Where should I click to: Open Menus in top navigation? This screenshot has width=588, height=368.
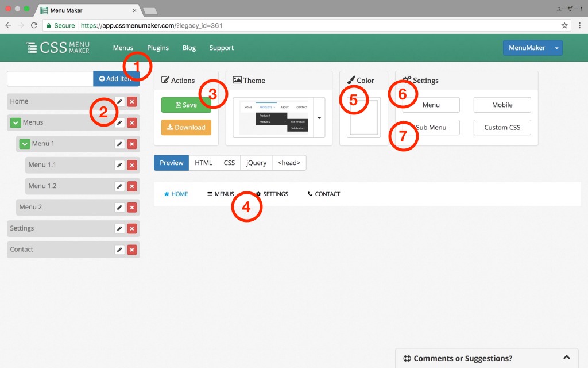coord(123,48)
